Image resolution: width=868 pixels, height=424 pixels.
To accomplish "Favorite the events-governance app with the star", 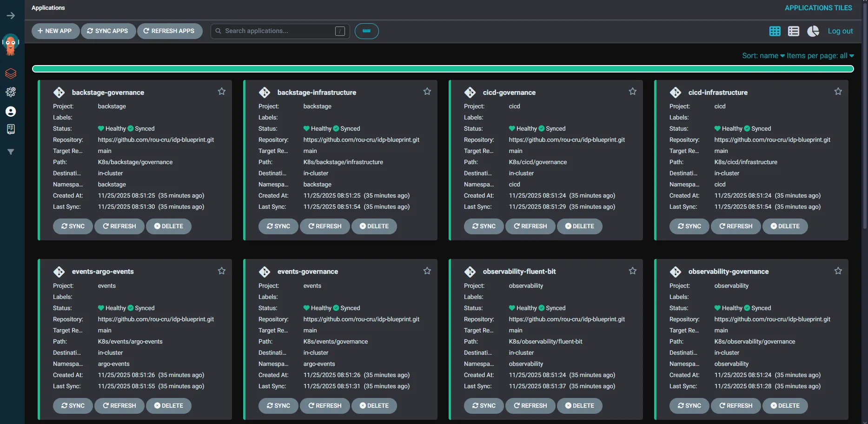I will tap(427, 271).
